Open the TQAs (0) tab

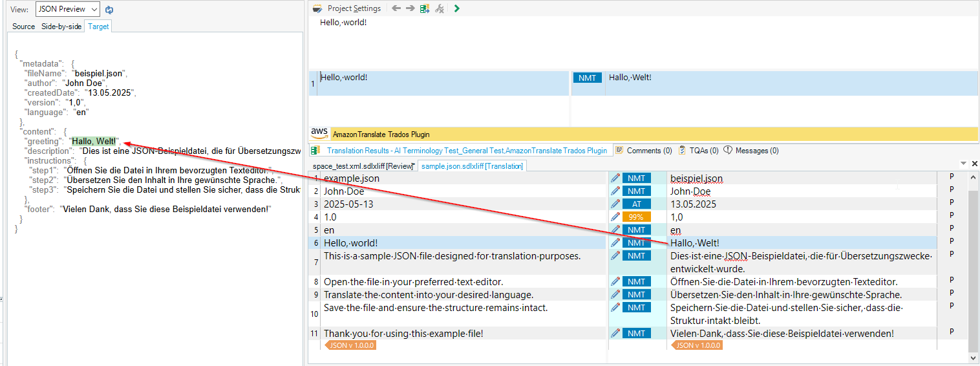[x=698, y=150]
